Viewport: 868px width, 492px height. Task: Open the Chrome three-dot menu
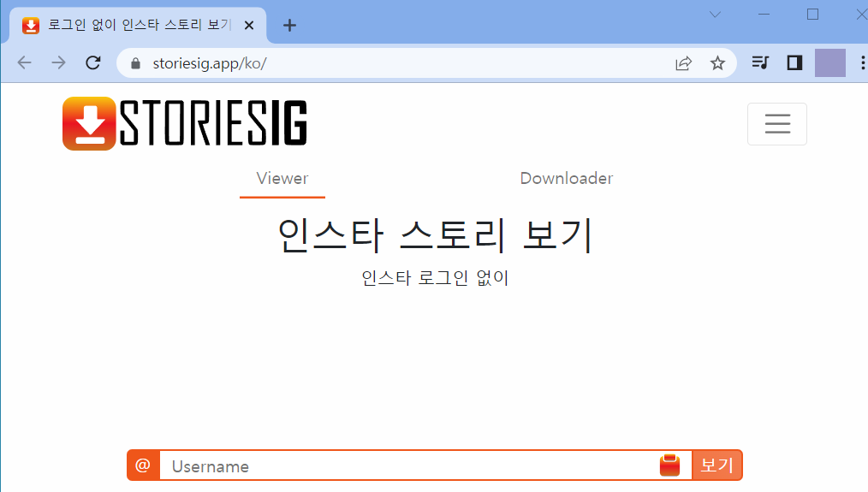[863, 63]
